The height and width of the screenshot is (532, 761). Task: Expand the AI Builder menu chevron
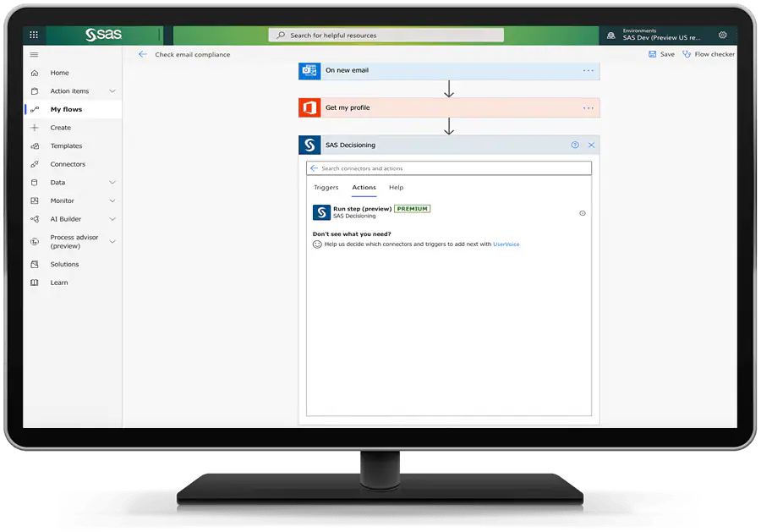(112, 219)
